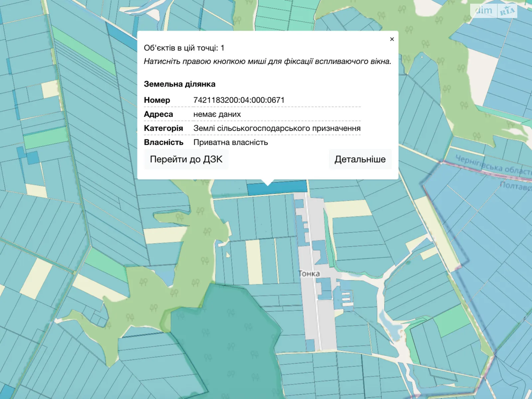Click ownership value 'Приватна власність'
Viewport: 532px width, 399px height.
click(230, 142)
